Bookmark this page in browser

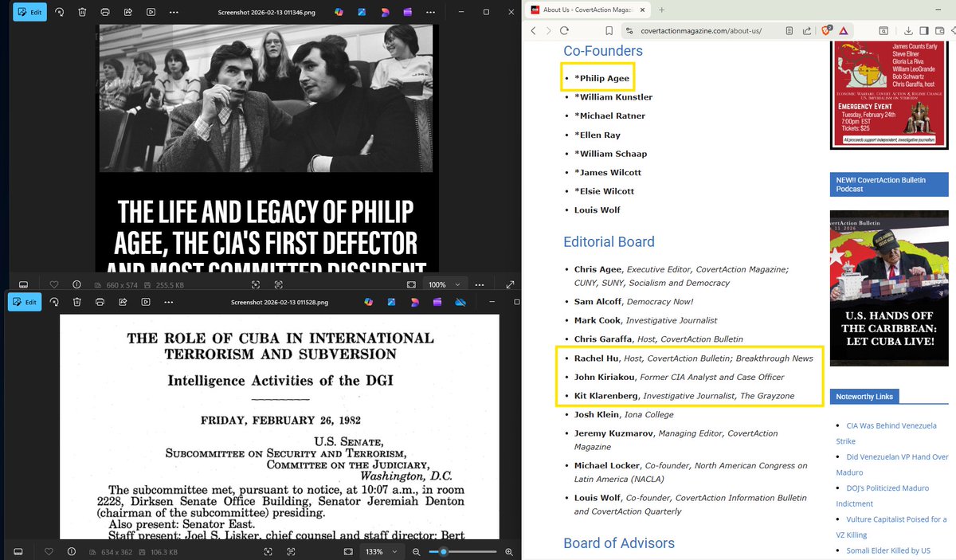click(609, 30)
